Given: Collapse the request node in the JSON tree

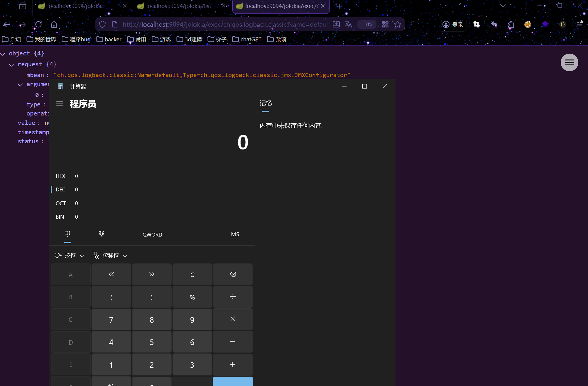Looking at the screenshot, I should [x=11, y=64].
